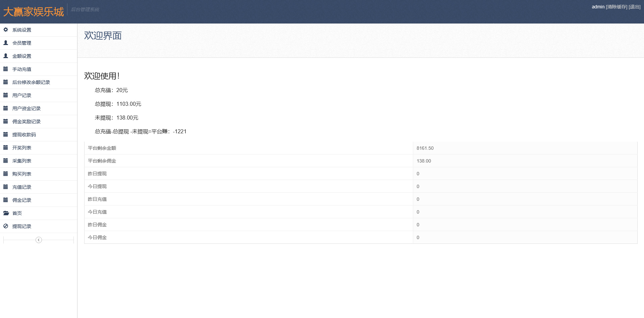644x318 pixels.
Task: Open the 金额设置 menu
Action: point(39,56)
